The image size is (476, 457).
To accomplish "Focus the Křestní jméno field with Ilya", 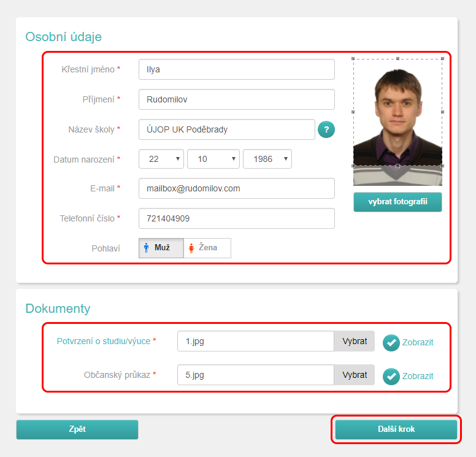I will tap(237, 69).
